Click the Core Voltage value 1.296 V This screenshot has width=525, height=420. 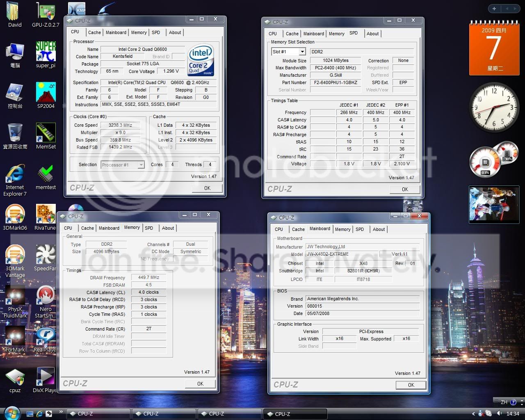tap(171, 71)
